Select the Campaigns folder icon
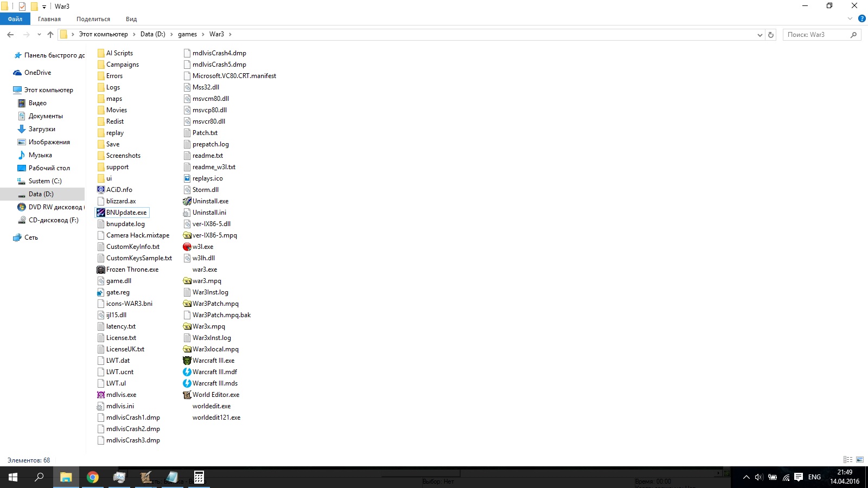The image size is (868, 488). coord(101,65)
